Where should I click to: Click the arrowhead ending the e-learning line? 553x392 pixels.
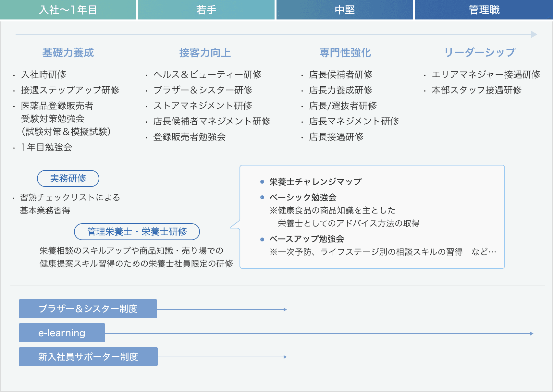coord(532,334)
